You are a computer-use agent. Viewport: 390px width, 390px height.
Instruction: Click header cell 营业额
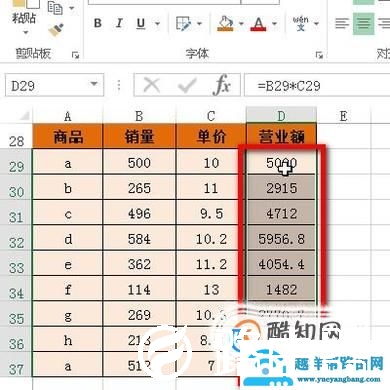(x=281, y=136)
